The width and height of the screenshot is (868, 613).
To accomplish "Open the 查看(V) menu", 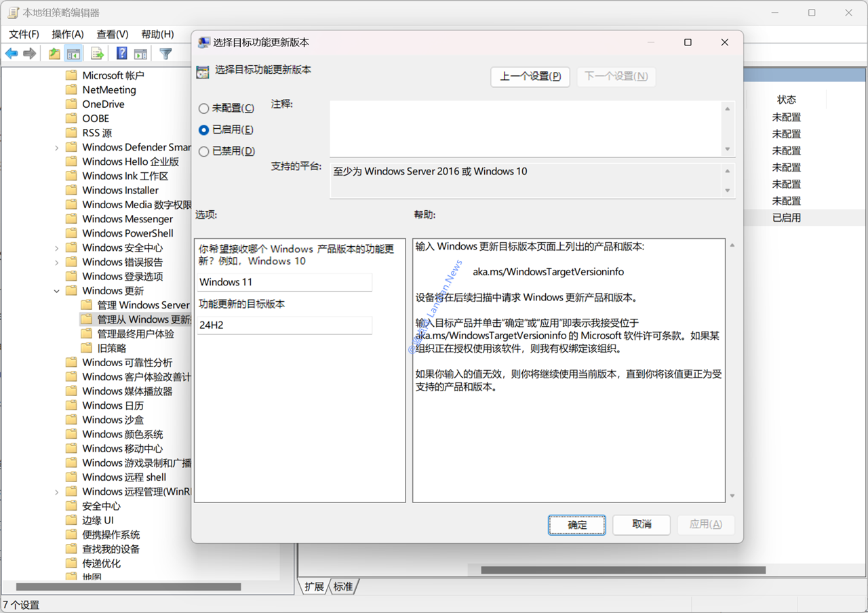I will click(x=113, y=34).
